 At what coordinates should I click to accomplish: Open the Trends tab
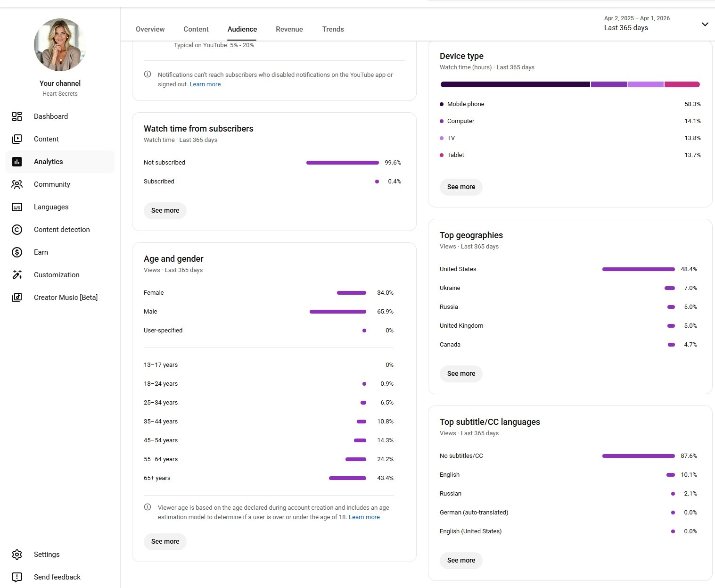pyautogui.click(x=333, y=29)
